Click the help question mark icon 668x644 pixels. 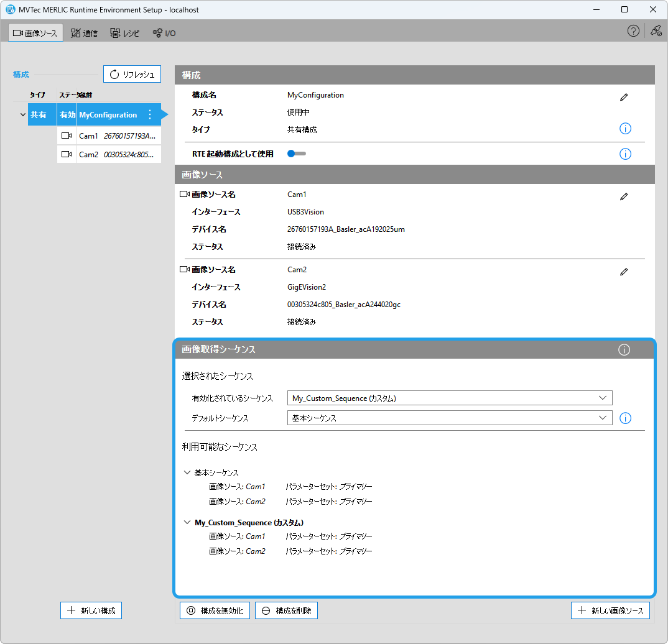(x=633, y=31)
